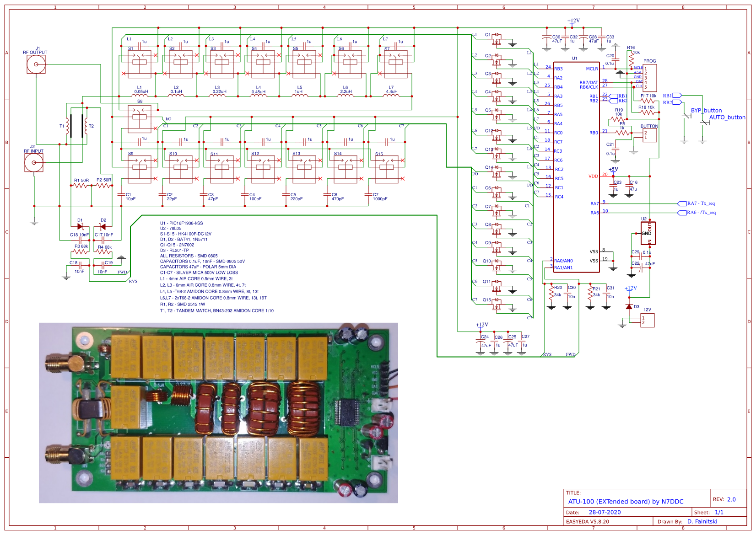
Task: Select the J1 RF OUTPUT connector symbol
Action: [x=36, y=64]
